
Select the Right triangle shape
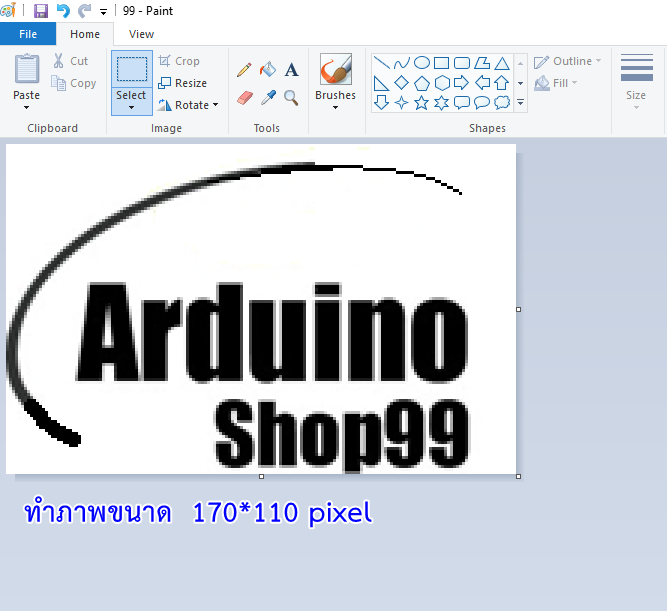[x=381, y=83]
